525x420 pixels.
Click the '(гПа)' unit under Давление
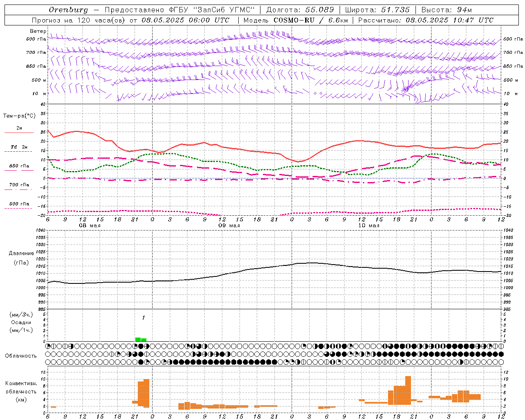pyautogui.click(x=21, y=263)
